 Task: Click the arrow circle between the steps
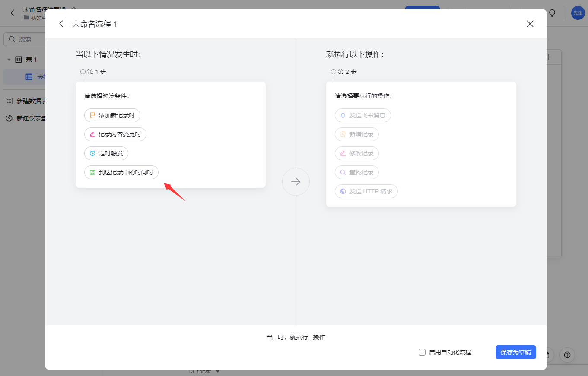(296, 182)
